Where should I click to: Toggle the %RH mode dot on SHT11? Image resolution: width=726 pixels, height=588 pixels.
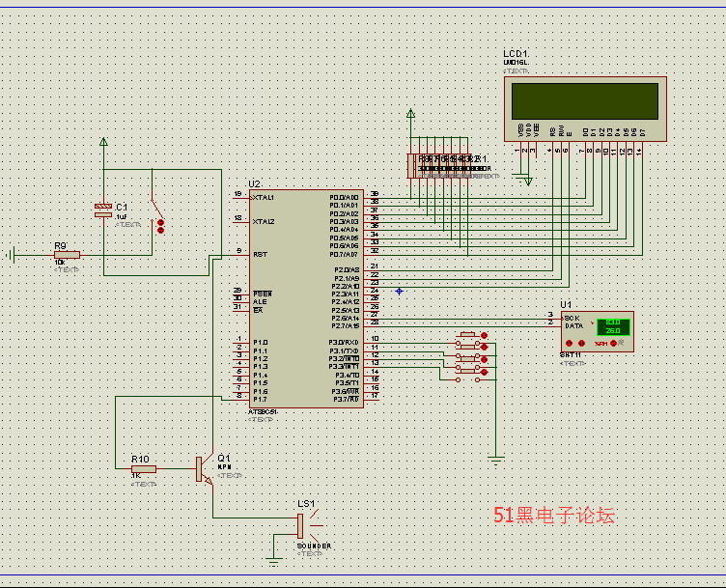(x=613, y=343)
